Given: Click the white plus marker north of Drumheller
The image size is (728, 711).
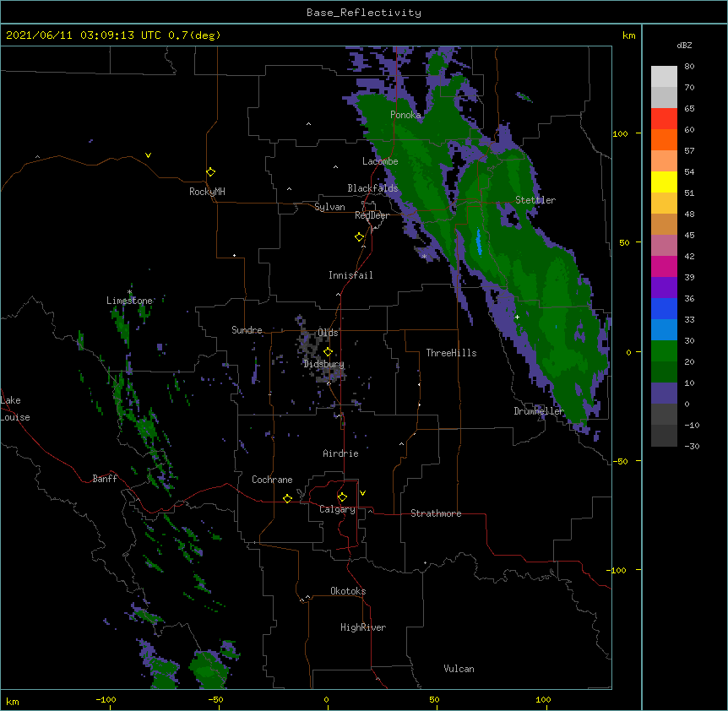Looking at the screenshot, I should [517, 317].
